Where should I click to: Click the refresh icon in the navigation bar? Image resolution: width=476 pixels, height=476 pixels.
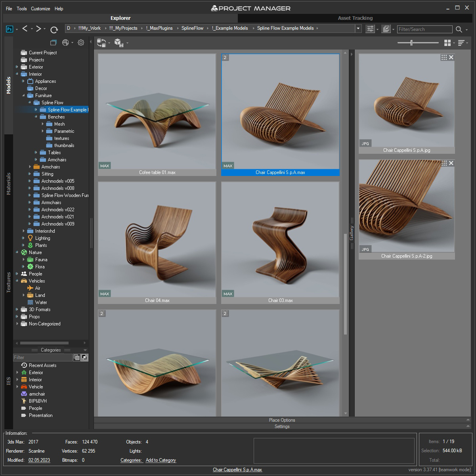click(54, 29)
